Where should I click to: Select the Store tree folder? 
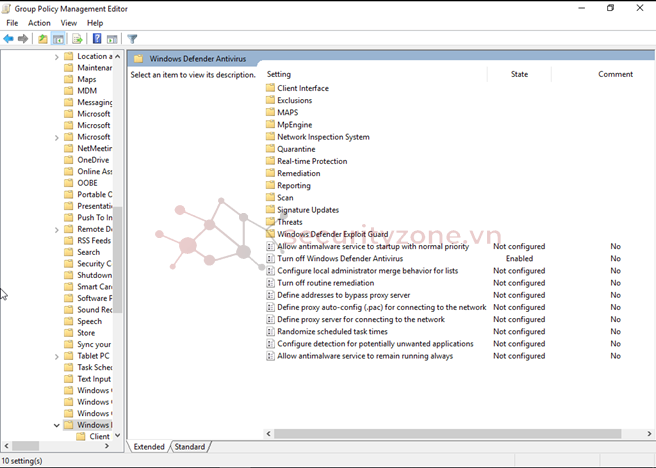tap(86, 333)
